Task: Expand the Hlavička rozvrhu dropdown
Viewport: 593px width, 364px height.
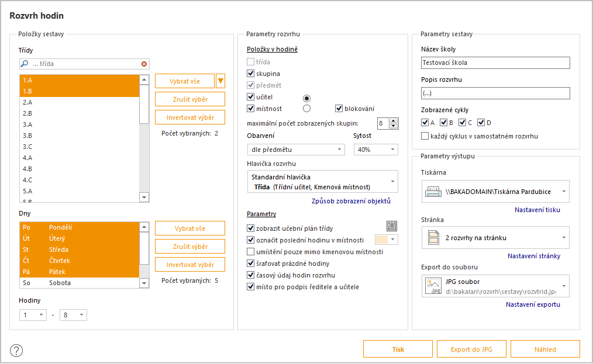Action: pyautogui.click(x=323, y=182)
